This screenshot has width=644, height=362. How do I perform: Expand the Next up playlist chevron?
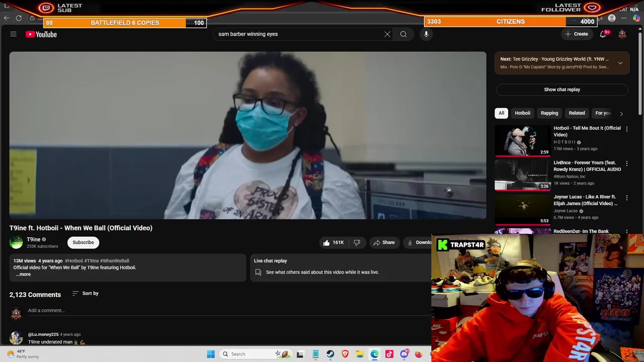(620, 63)
